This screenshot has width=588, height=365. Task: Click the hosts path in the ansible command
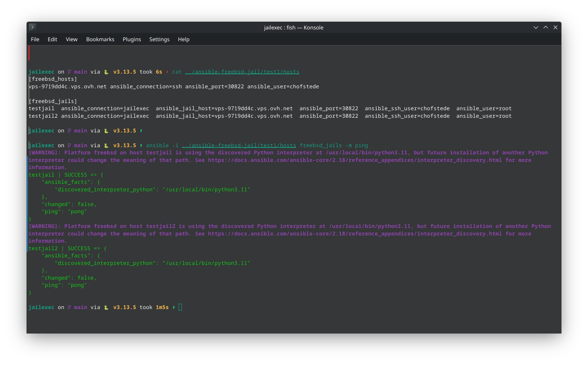pyautogui.click(x=239, y=146)
